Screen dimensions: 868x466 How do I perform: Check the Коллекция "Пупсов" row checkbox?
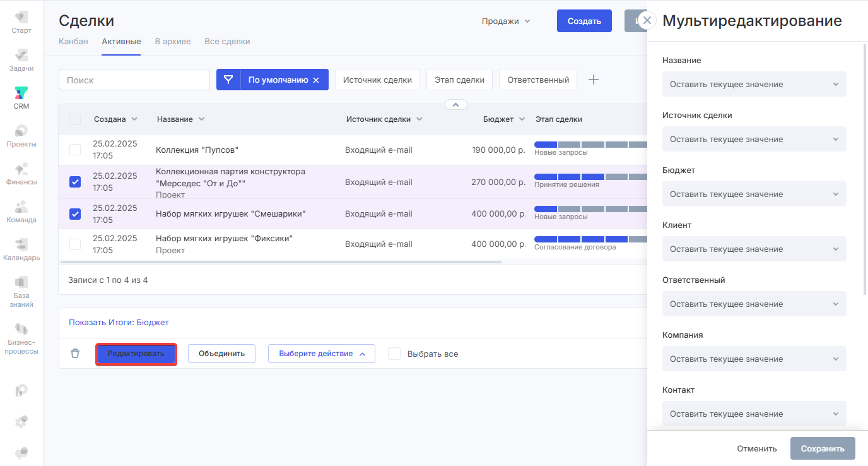75,150
